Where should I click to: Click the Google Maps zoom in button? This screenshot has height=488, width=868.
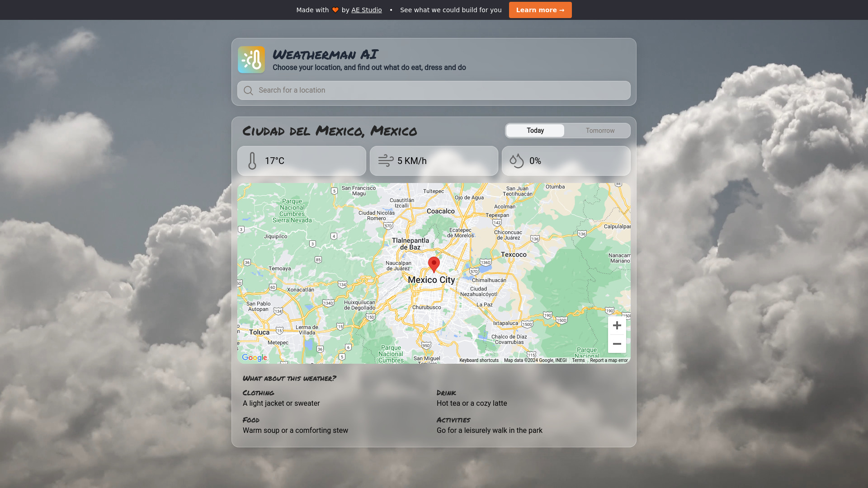[x=617, y=325]
